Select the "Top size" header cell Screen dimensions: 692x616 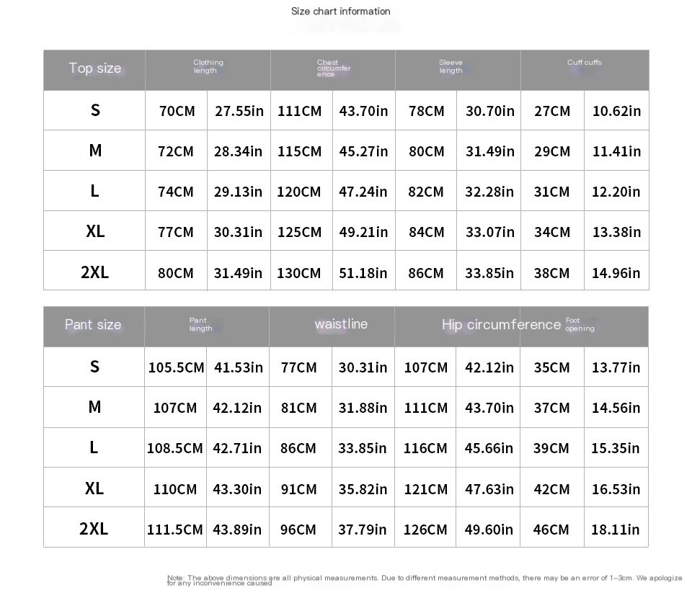coord(94,68)
